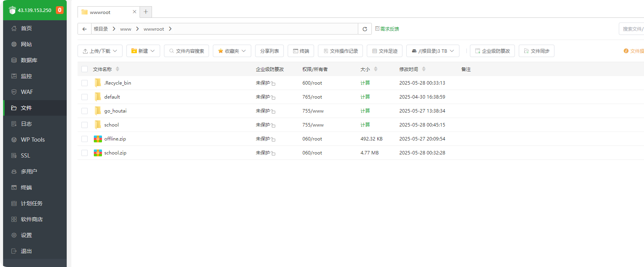Focus the 搜索文件 search field
644x267 pixels.
pyautogui.click(x=631, y=29)
